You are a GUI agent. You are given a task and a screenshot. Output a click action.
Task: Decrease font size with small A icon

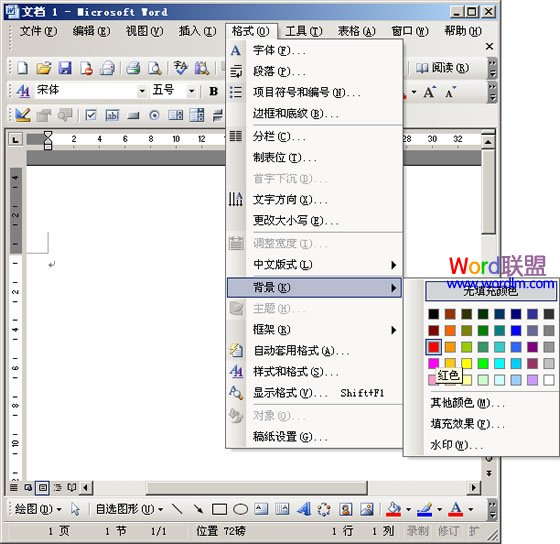pos(450,93)
